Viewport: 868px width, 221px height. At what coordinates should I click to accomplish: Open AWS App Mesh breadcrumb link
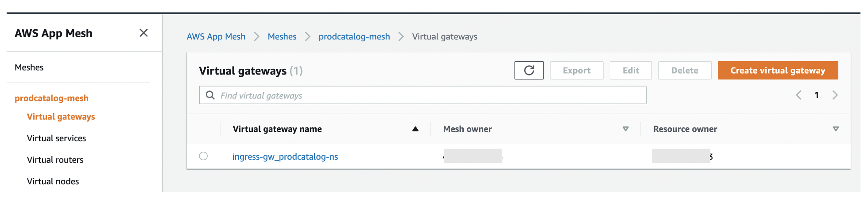216,36
